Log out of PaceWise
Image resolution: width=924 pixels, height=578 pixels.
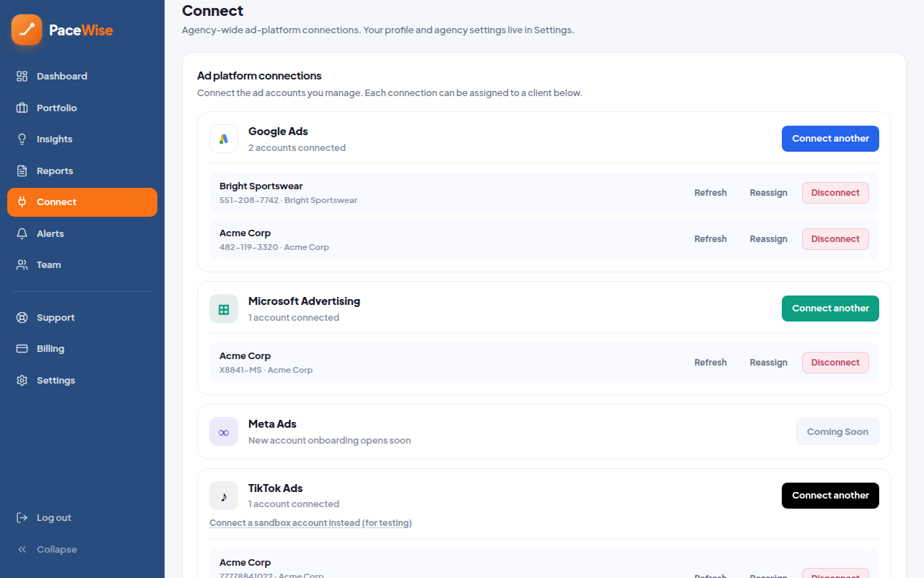tap(82, 517)
